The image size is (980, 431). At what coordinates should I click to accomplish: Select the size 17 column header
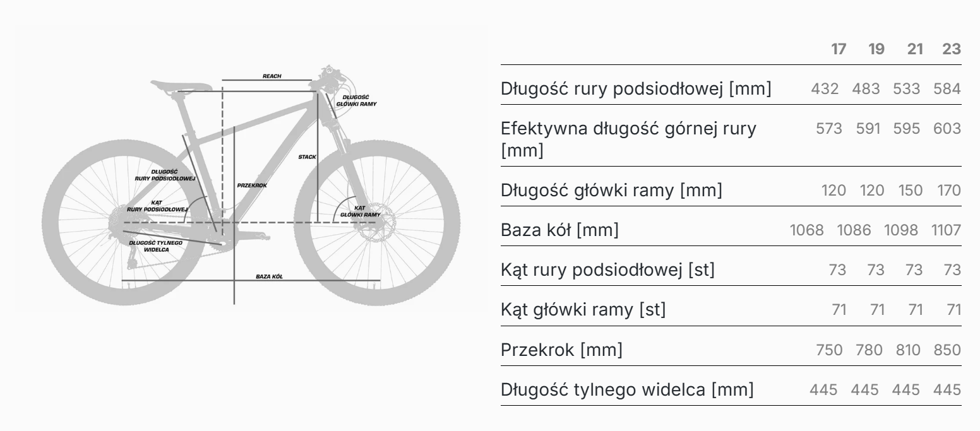(839, 49)
